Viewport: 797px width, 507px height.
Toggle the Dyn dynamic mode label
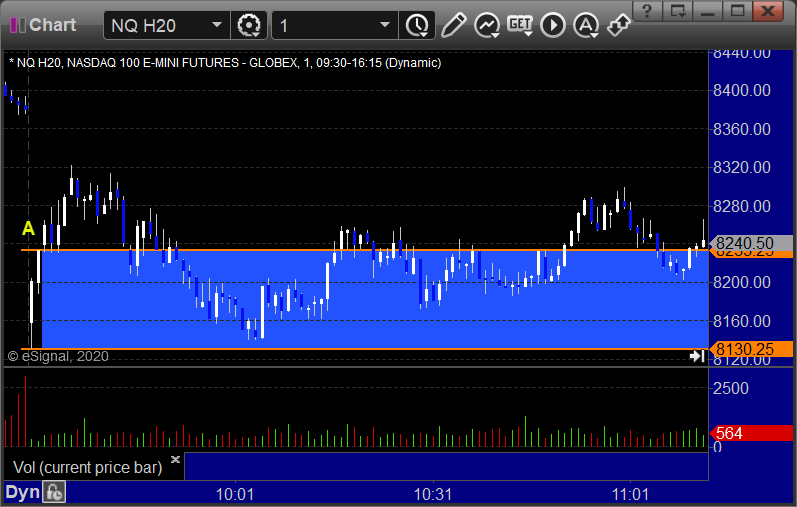tap(22, 492)
